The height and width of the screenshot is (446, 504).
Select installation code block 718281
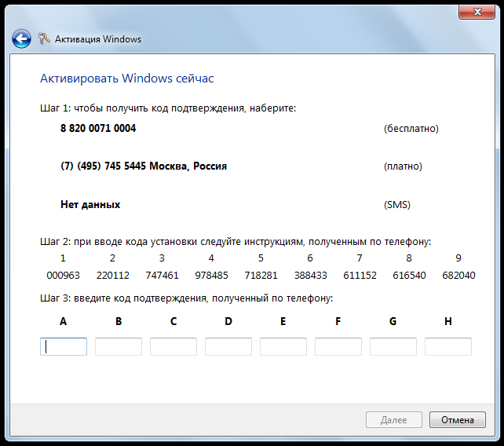pos(261,276)
